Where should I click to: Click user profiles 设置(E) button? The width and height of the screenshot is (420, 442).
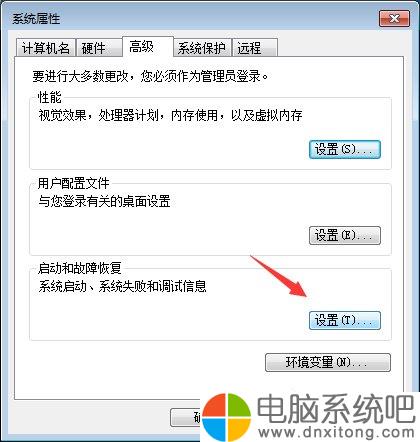click(345, 235)
